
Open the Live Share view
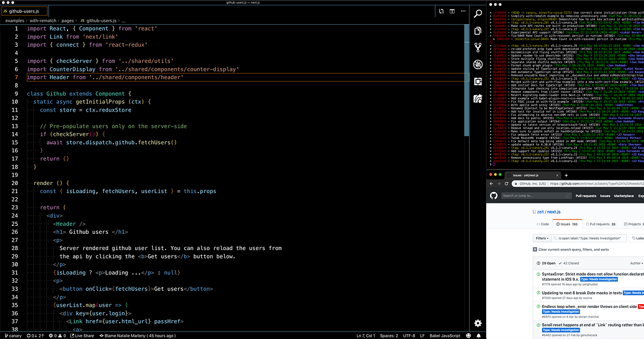click(x=477, y=98)
